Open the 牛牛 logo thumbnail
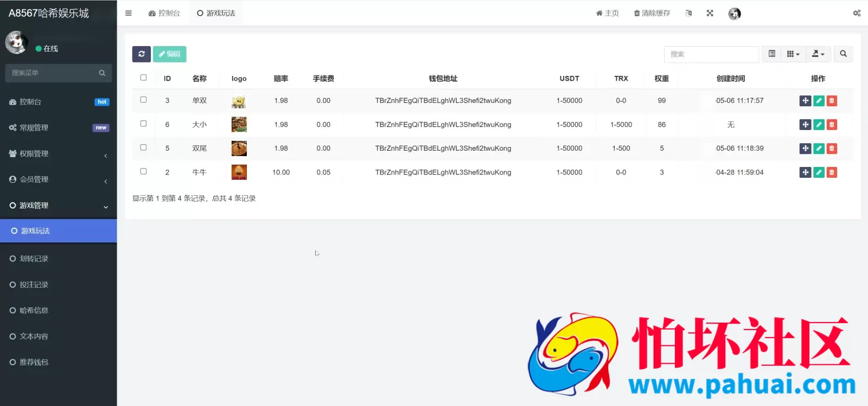The width and height of the screenshot is (868, 406). [x=239, y=172]
